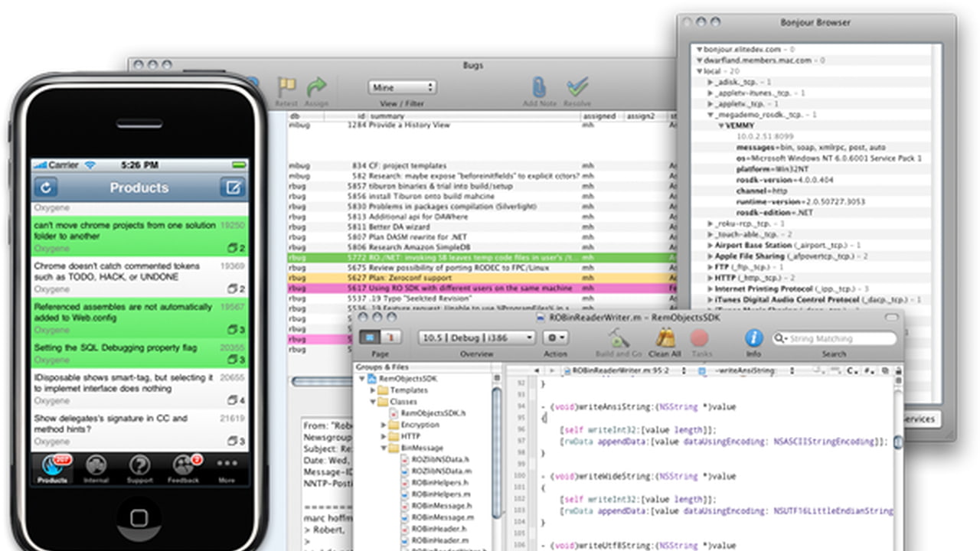Open the Support tab on the iPhone
This screenshot has height=551, width=980.
(x=139, y=468)
